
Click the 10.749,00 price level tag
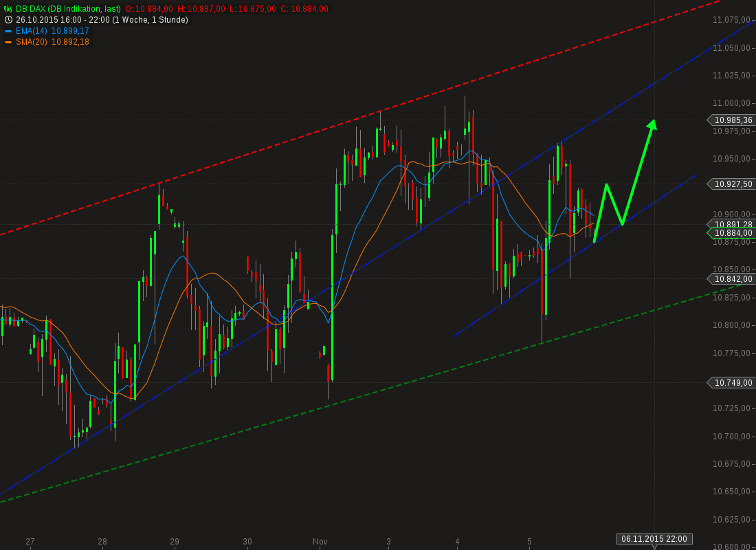pos(731,382)
